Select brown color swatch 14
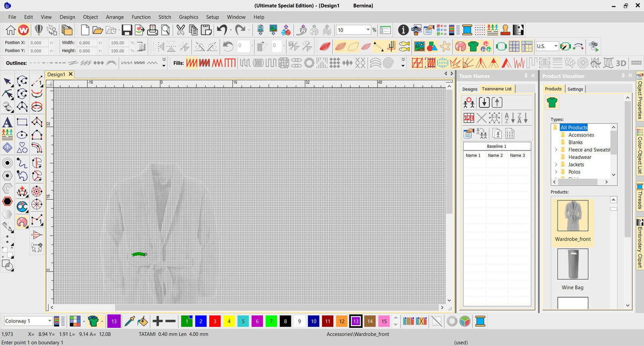Viewport: 644px width, 346px height. point(370,321)
